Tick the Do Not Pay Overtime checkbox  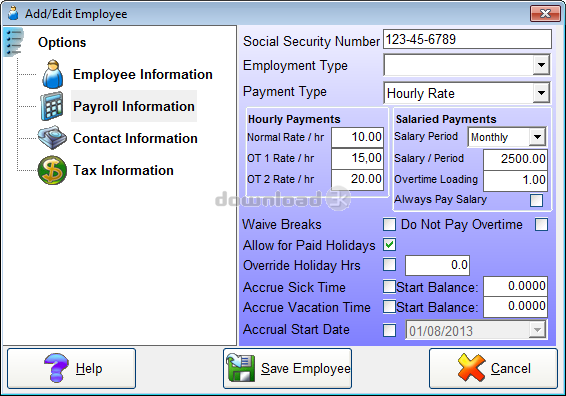tap(541, 224)
